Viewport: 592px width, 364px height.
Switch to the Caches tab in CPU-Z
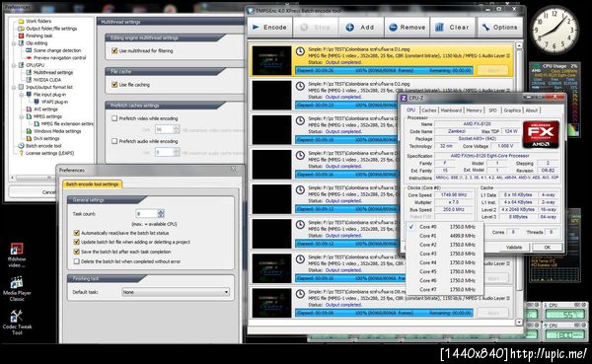(428, 110)
